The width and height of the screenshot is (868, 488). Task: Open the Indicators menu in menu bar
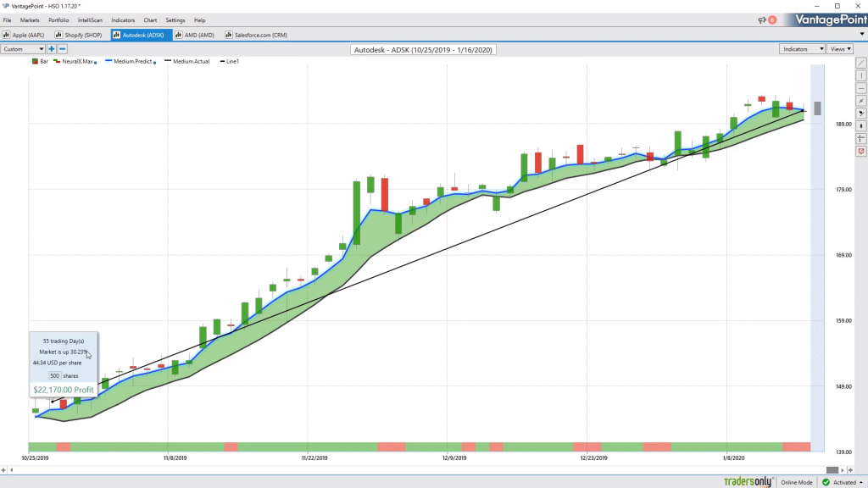pyautogui.click(x=123, y=20)
